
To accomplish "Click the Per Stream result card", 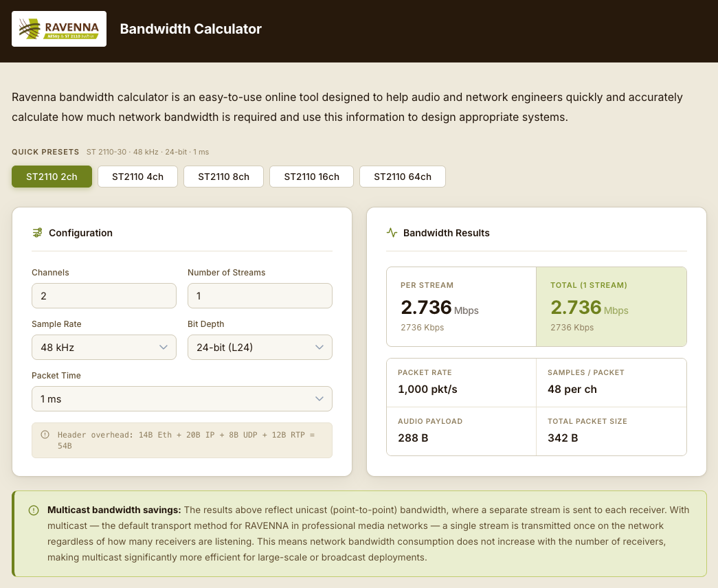I will (461, 306).
